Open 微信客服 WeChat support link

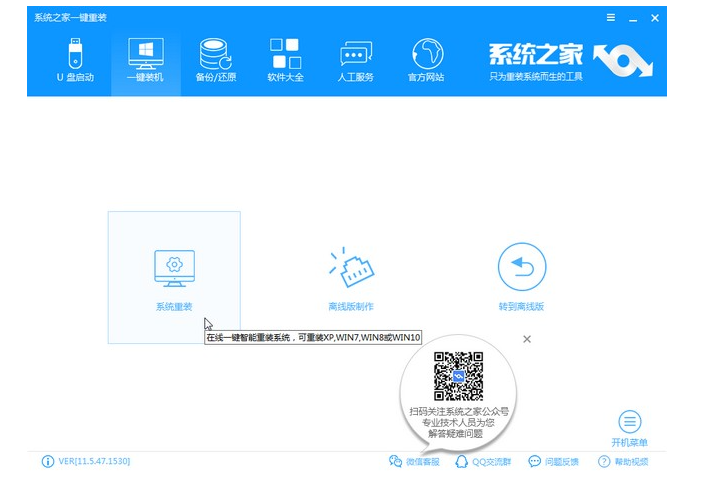click(x=414, y=461)
